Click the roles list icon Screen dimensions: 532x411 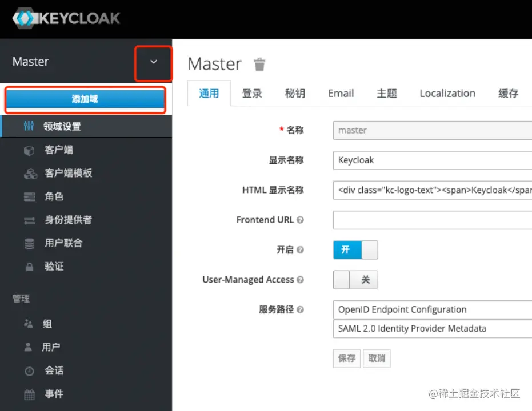tap(30, 197)
